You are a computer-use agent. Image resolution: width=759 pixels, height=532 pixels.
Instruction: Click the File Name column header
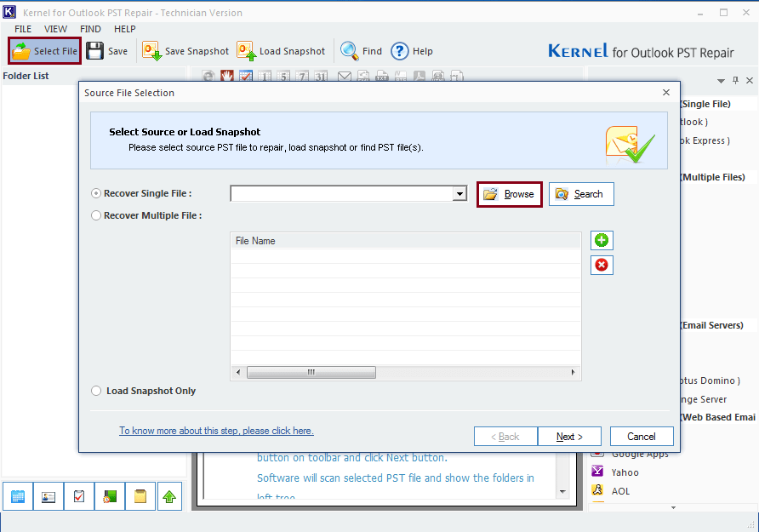(x=406, y=241)
